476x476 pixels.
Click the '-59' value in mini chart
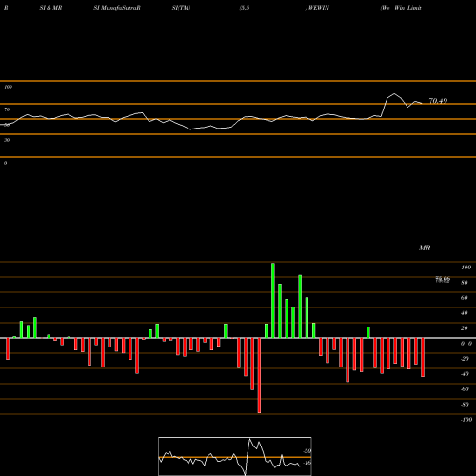[x=307, y=451]
